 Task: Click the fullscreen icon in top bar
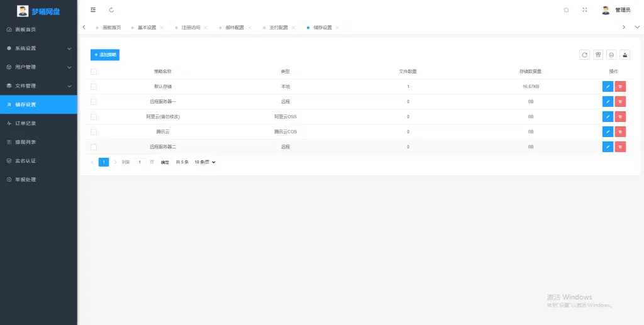(585, 10)
